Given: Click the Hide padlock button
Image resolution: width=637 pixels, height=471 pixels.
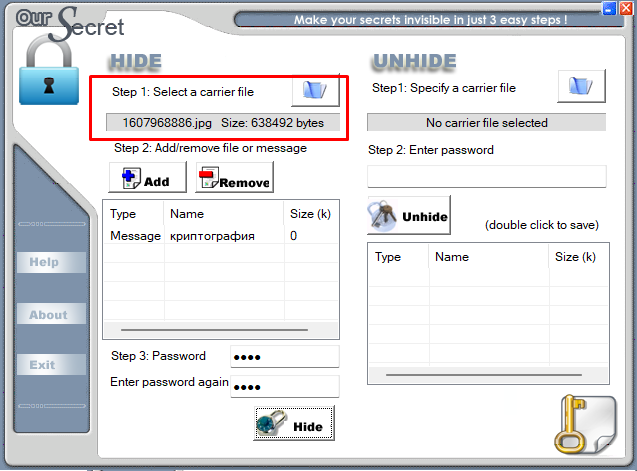Looking at the screenshot, I should (x=294, y=423).
